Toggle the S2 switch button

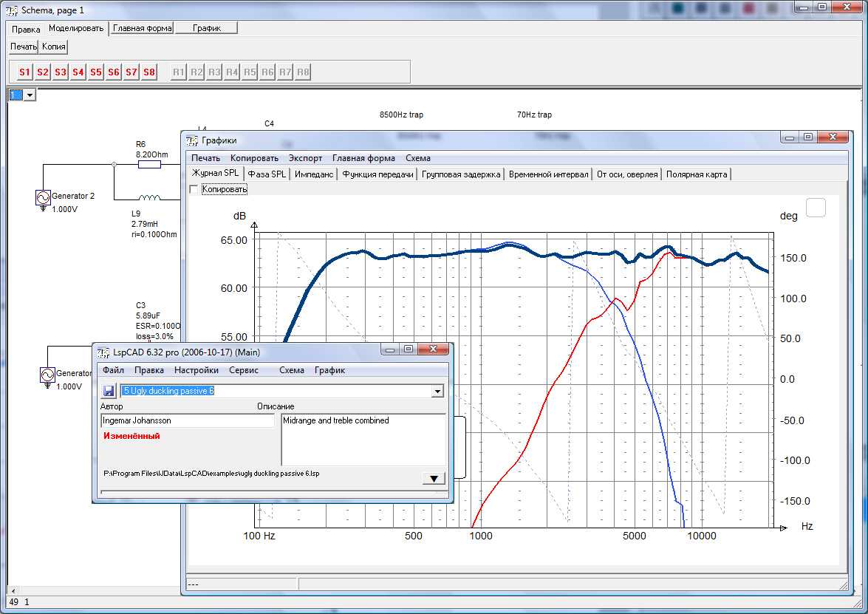pyautogui.click(x=43, y=72)
